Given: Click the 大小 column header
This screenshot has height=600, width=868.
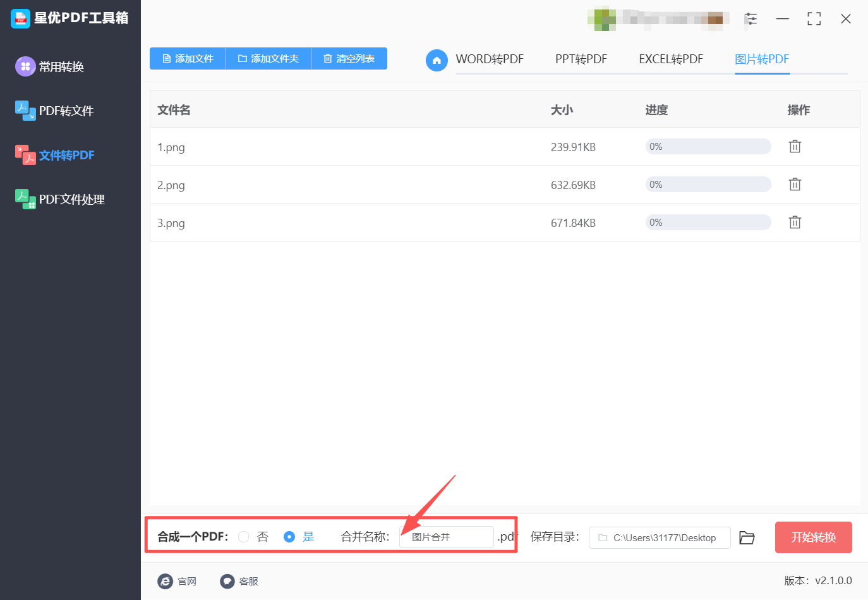Looking at the screenshot, I should click(562, 110).
